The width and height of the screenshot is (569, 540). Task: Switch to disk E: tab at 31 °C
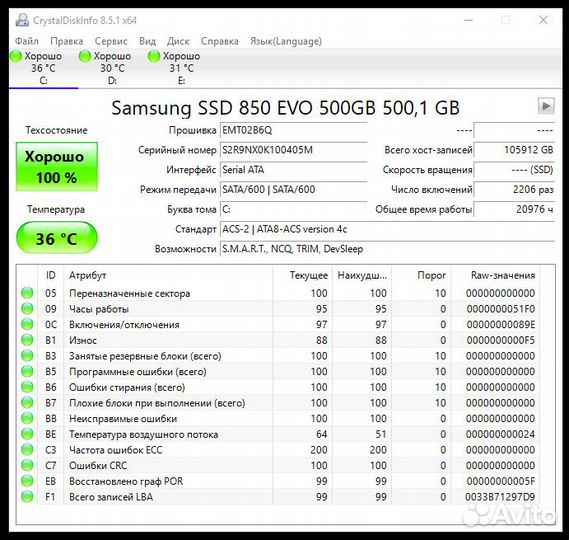(x=181, y=68)
